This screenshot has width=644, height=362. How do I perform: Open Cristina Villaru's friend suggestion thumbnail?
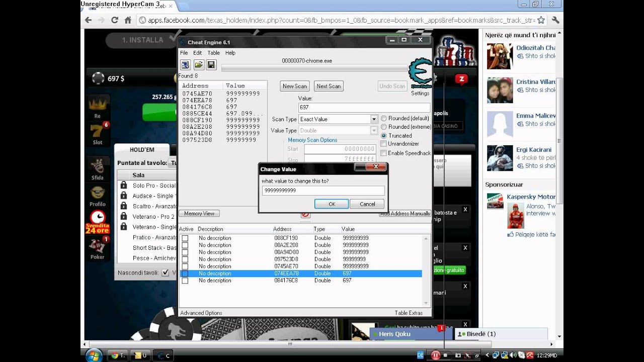pos(500,90)
